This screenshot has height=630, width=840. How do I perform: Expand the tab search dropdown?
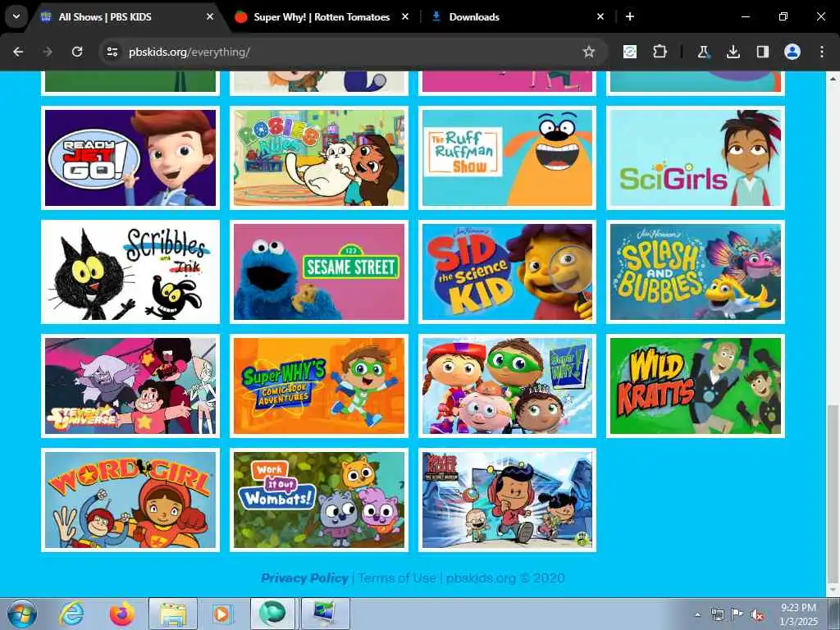click(16, 16)
